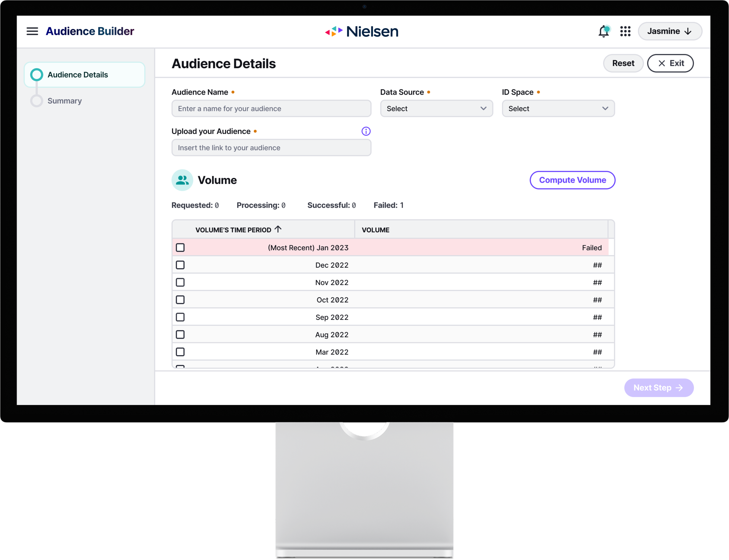Open the Data Source dropdown
The image size is (729, 560).
click(x=436, y=109)
